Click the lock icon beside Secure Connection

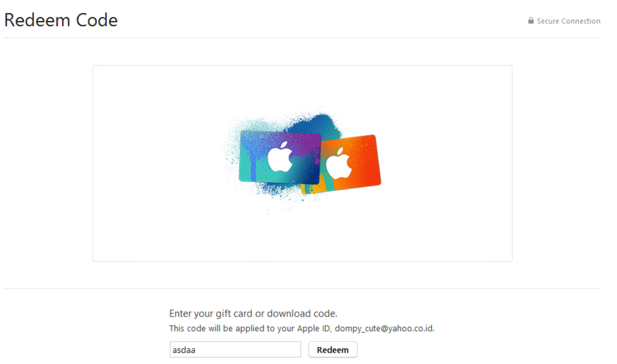click(x=531, y=21)
